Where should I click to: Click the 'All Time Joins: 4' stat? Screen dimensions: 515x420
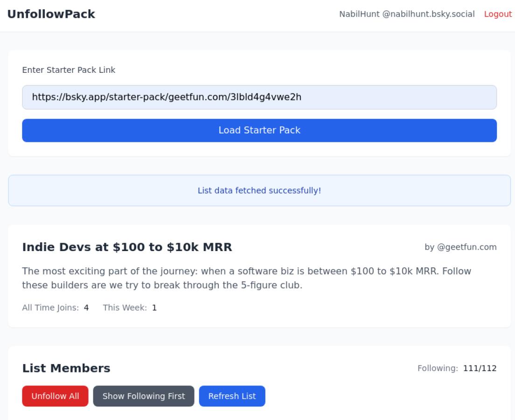coord(55,308)
